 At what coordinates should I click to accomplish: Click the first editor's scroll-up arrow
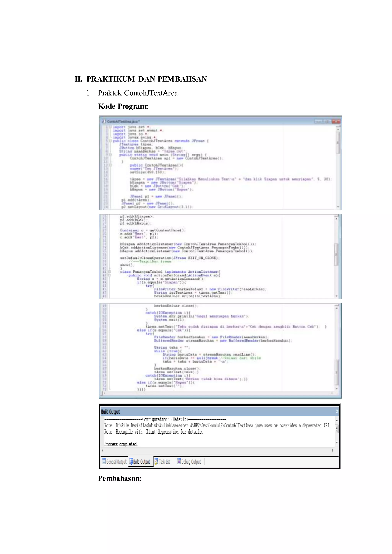tap(338, 129)
